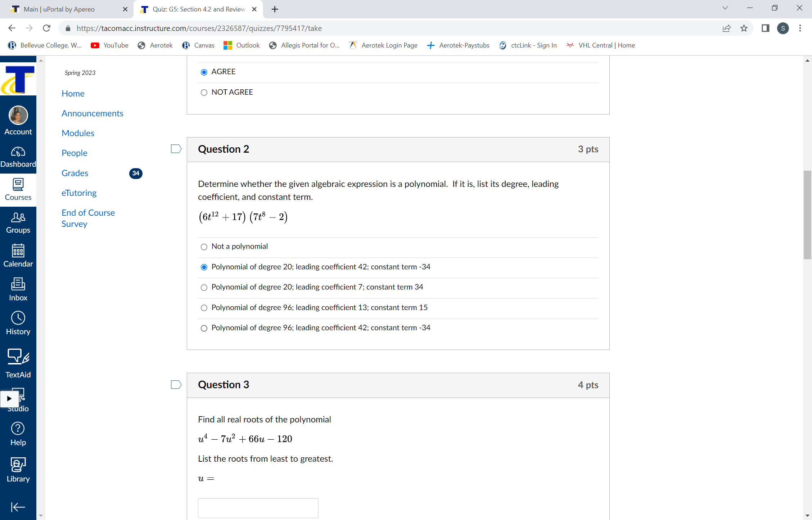Select the Not a polynomial option
Screen dimensions: 812x520
204,247
